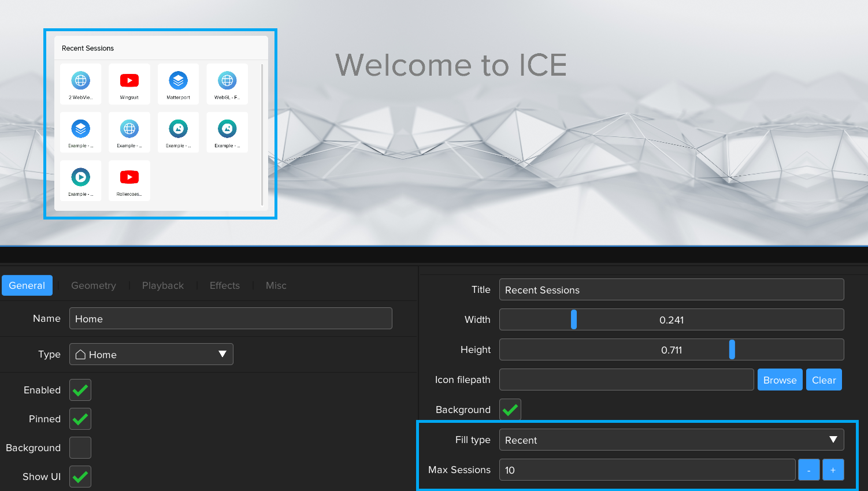Switch to the Effects tab
Viewport: 868px width, 491px height.
pos(224,286)
